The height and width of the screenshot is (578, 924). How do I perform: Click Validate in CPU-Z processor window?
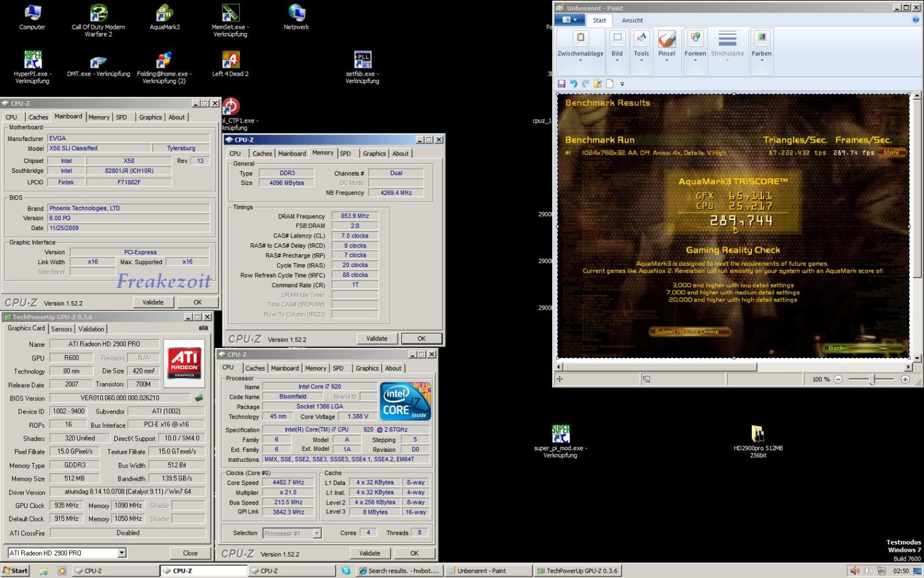370,553
